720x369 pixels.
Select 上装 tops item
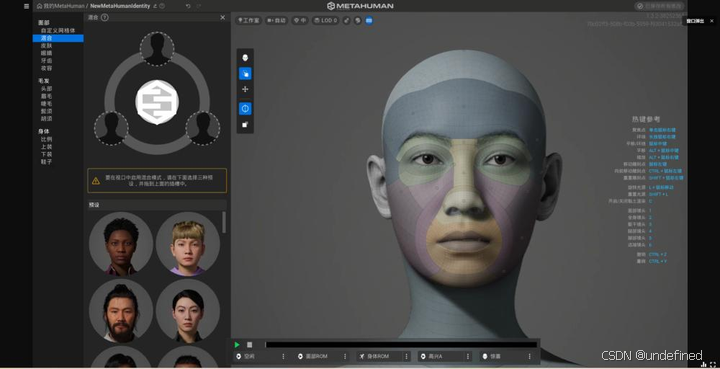[x=46, y=147]
